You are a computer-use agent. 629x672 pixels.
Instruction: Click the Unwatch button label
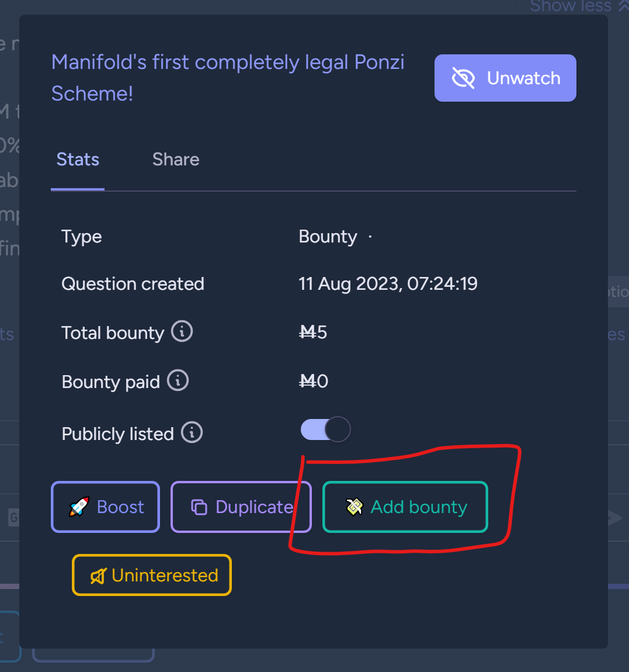[x=524, y=78]
